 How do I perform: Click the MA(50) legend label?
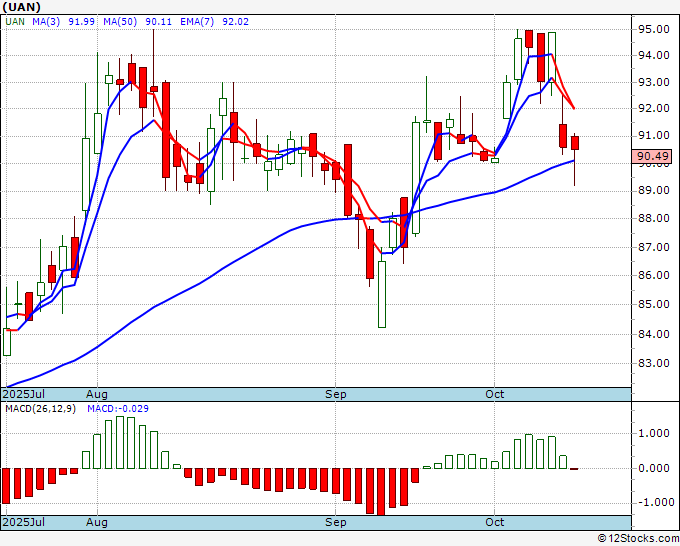(x=120, y=21)
